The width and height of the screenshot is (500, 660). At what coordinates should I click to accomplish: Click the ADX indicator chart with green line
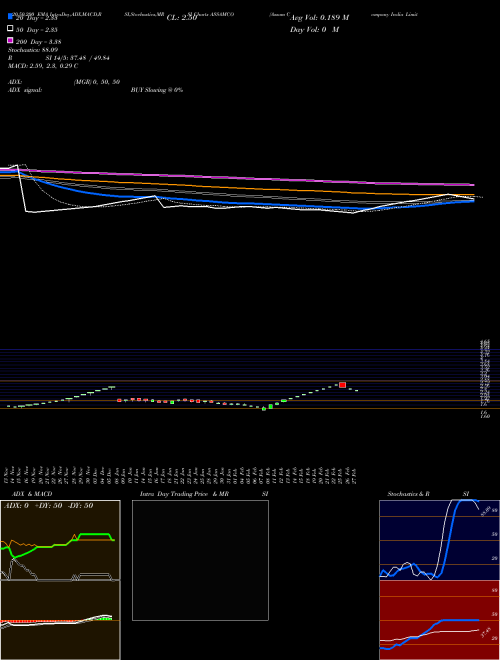point(60,540)
